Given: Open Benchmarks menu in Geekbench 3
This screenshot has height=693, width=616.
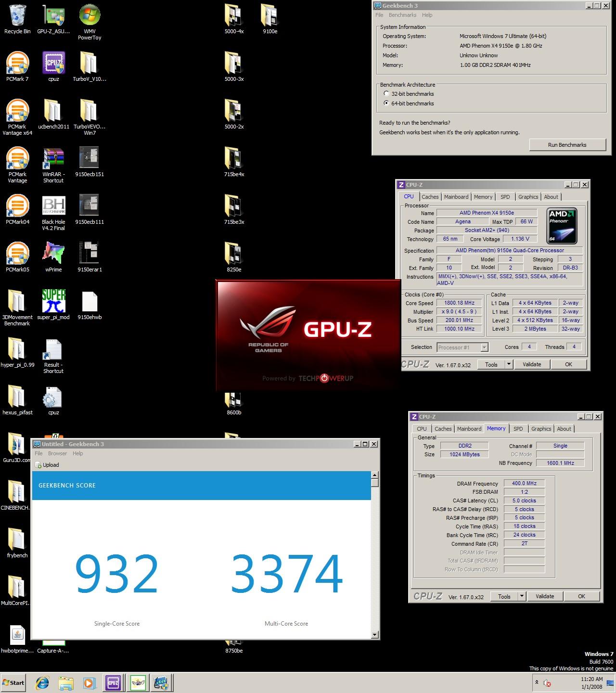Looking at the screenshot, I should [403, 15].
